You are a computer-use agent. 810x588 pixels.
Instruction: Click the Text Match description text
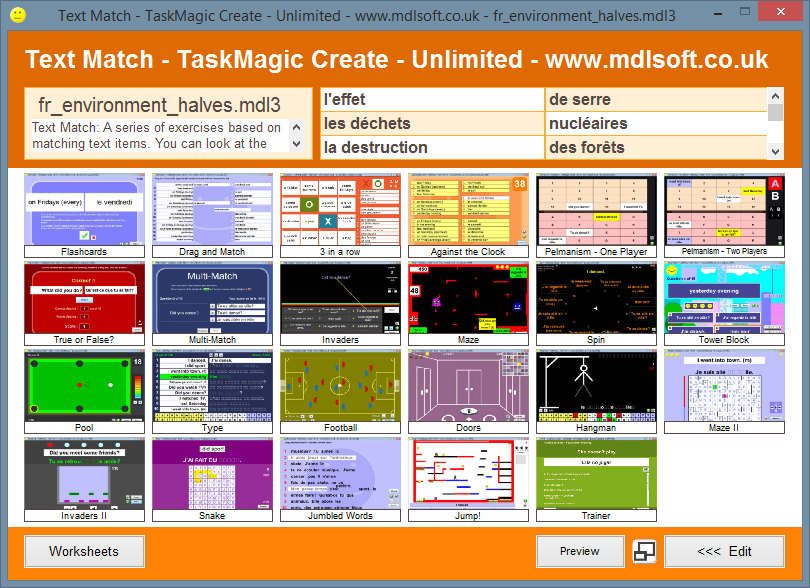tap(157, 135)
